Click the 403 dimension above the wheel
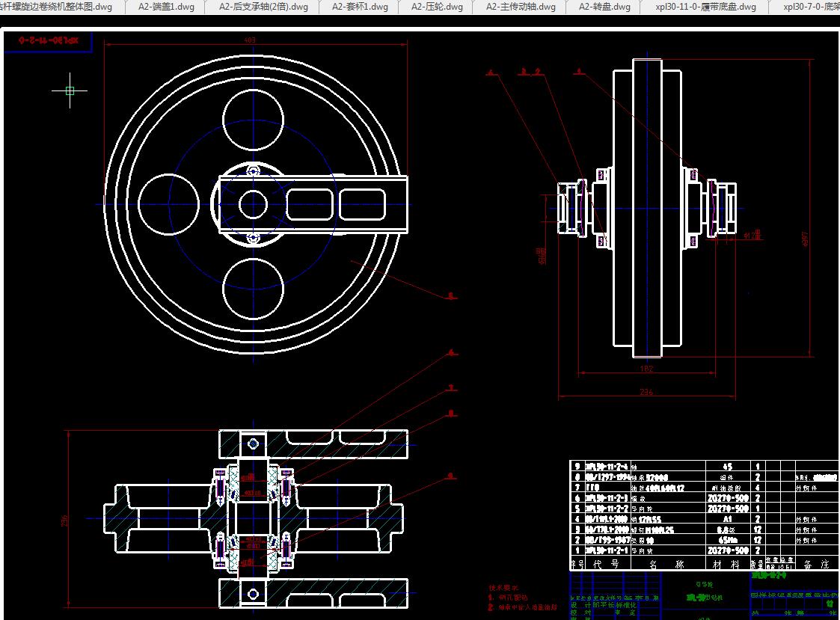This screenshot has width=840, height=620. coord(250,40)
